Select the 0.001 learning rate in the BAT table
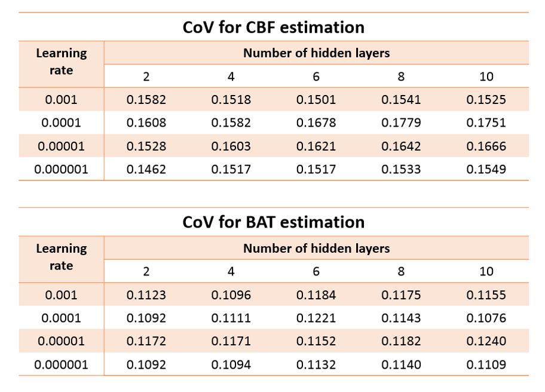This screenshot has height=392, width=545. tap(62, 295)
